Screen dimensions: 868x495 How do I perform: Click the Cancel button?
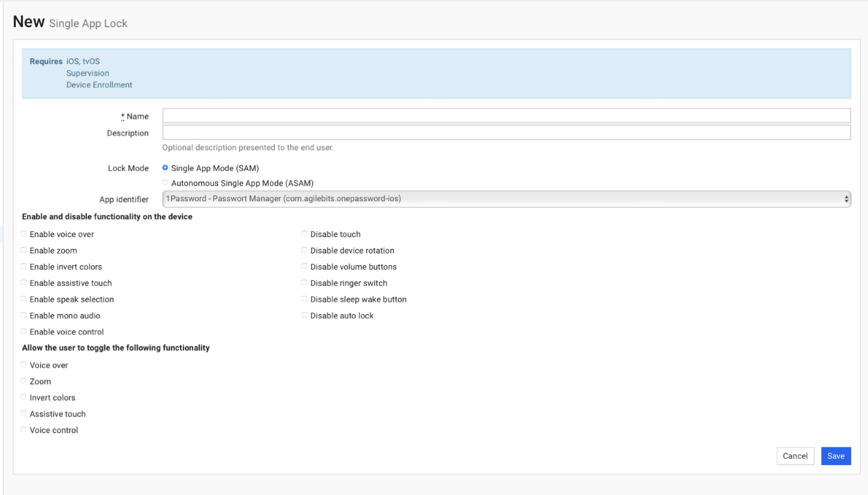795,456
